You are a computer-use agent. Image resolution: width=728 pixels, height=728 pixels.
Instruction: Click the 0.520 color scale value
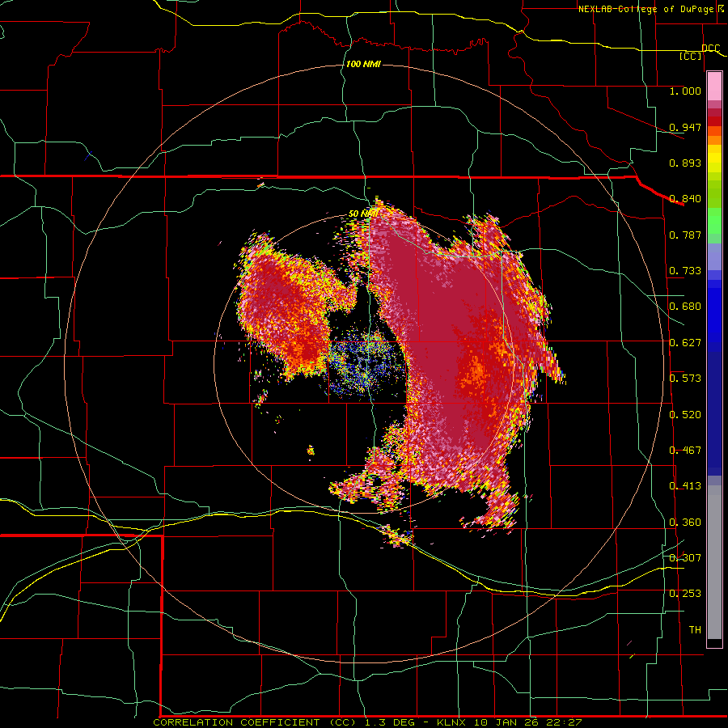[x=685, y=415]
